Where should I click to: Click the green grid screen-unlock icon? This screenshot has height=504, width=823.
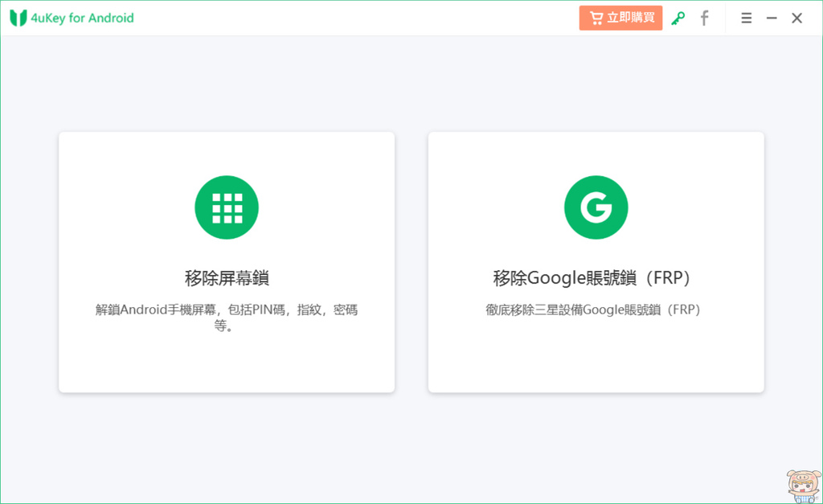(x=226, y=207)
